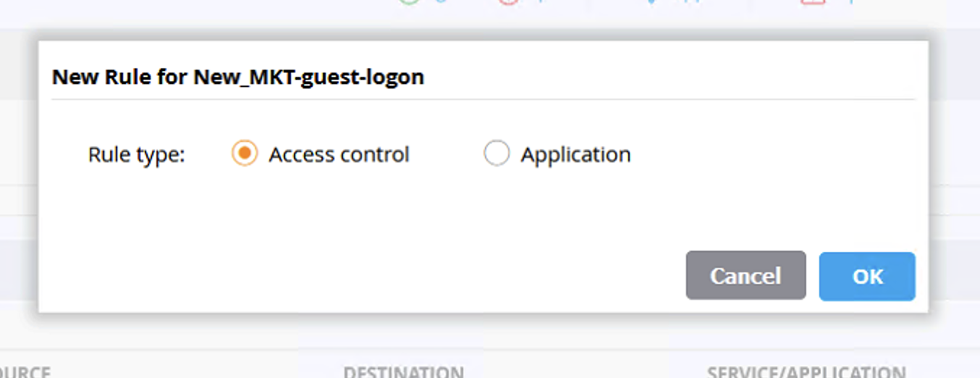
Task: Click the 'Access control' label text
Action: point(339,155)
